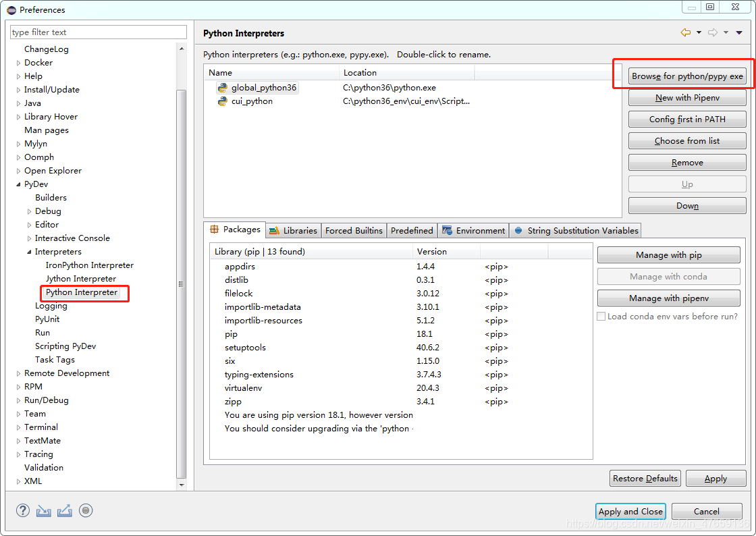Enable Load conda env vars before run

pos(601,316)
